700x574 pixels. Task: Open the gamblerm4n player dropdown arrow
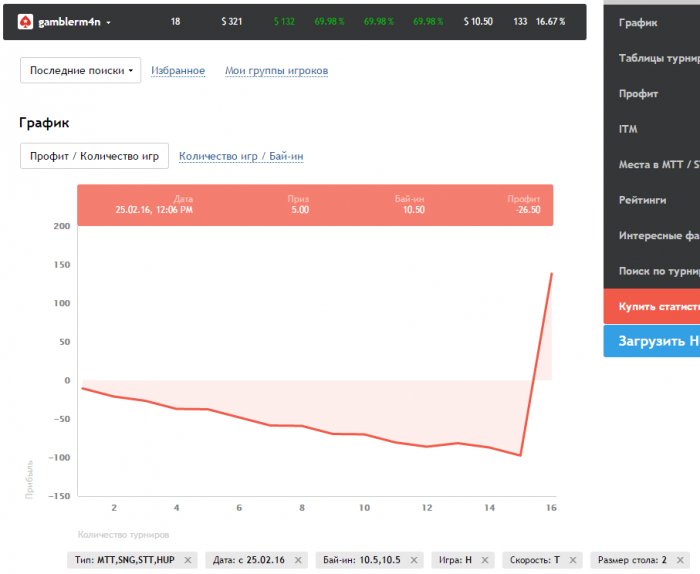(108, 22)
